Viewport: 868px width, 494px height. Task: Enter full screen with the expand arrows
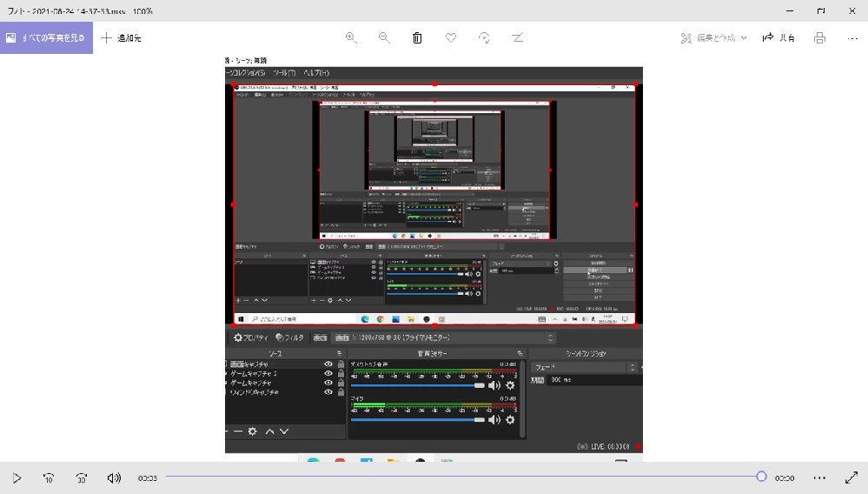tap(852, 477)
